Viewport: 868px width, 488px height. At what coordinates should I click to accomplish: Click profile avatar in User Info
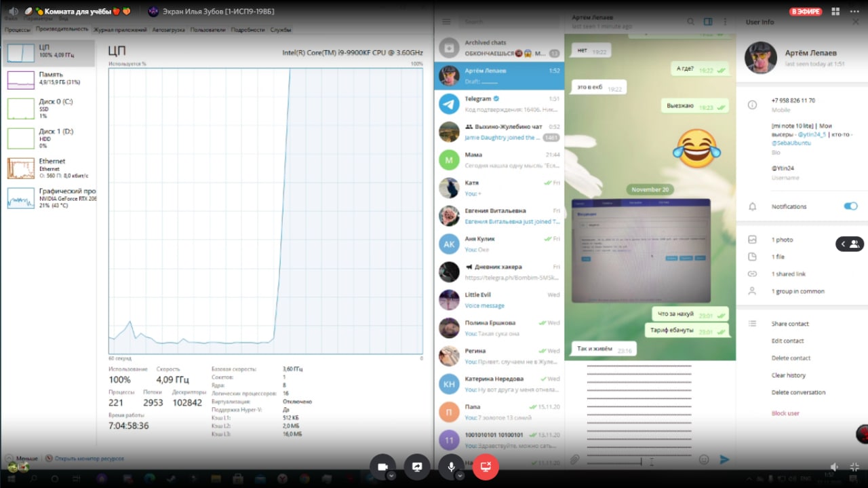tap(761, 58)
